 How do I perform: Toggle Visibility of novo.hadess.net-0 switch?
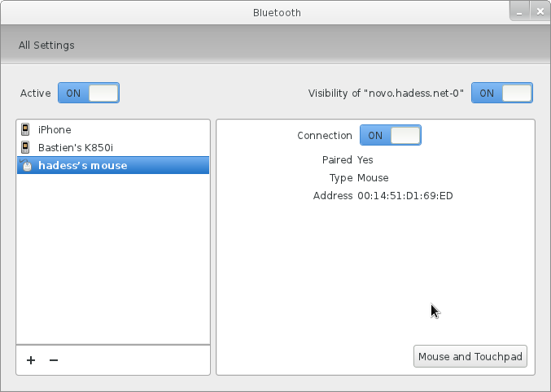click(502, 93)
